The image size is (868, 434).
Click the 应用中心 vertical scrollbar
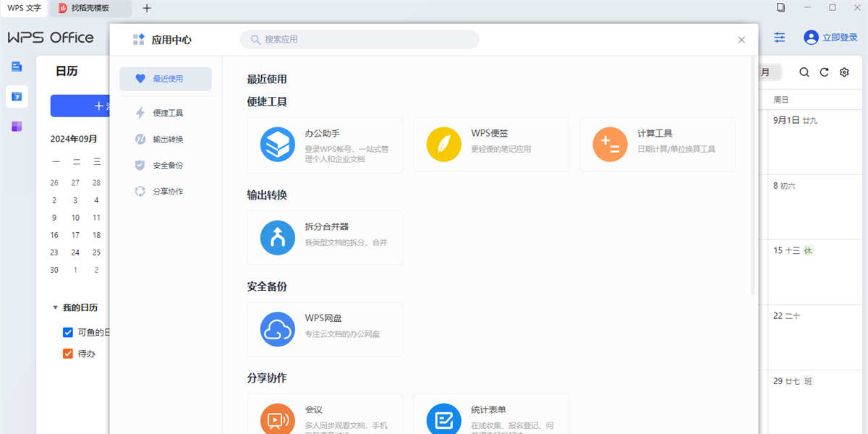pyautogui.click(x=752, y=177)
